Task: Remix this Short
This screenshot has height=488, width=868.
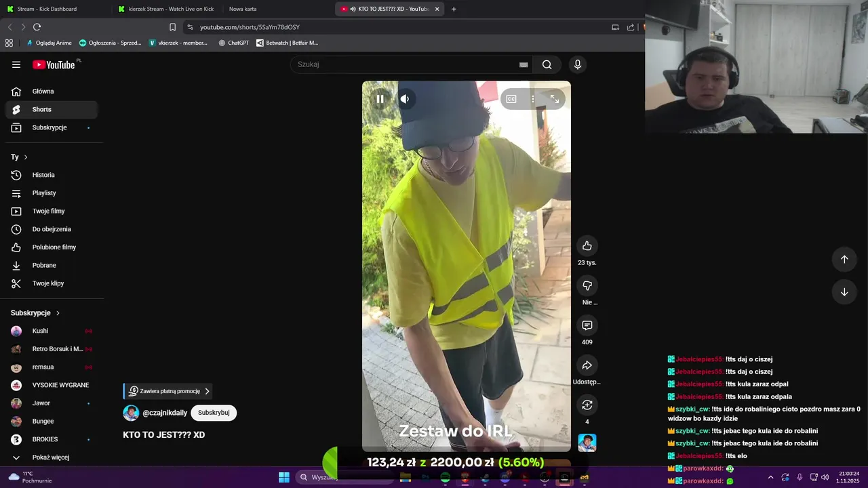Action: coord(587,405)
